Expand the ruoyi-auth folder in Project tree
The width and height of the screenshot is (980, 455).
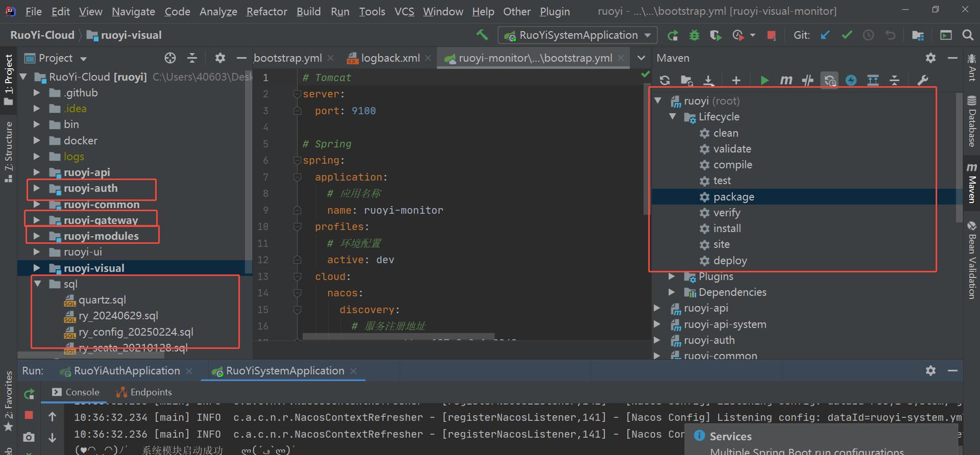[37, 188]
